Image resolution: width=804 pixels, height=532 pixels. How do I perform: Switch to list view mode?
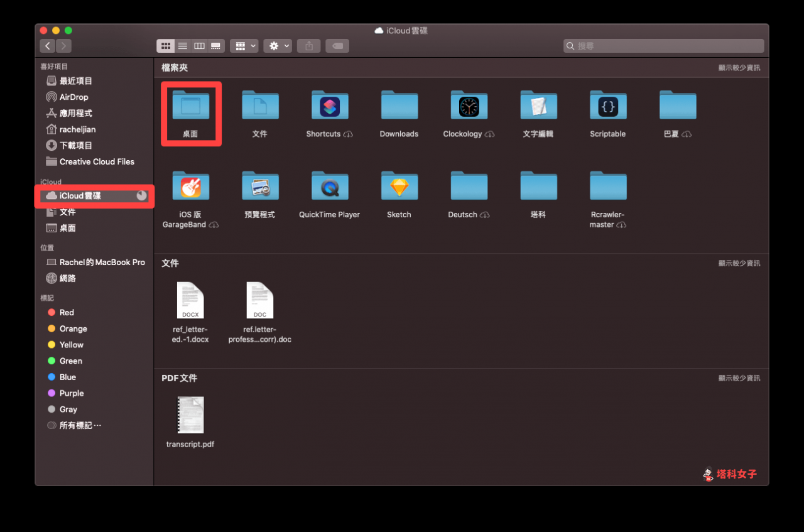(x=182, y=46)
